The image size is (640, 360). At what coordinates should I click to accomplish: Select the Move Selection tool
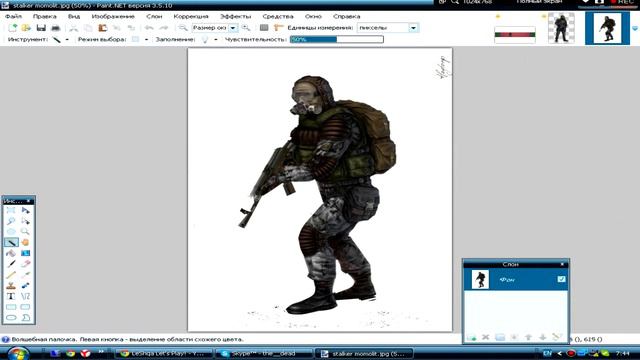click(x=25, y=221)
